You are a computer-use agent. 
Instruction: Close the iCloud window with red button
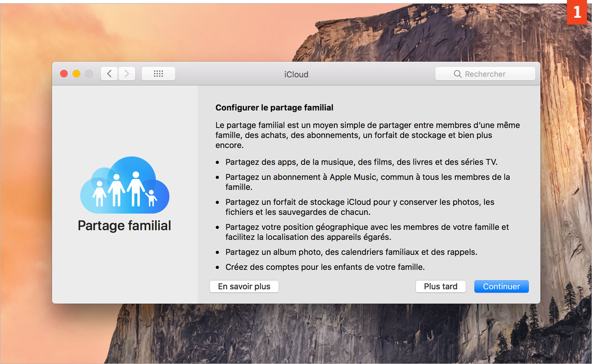(x=64, y=74)
